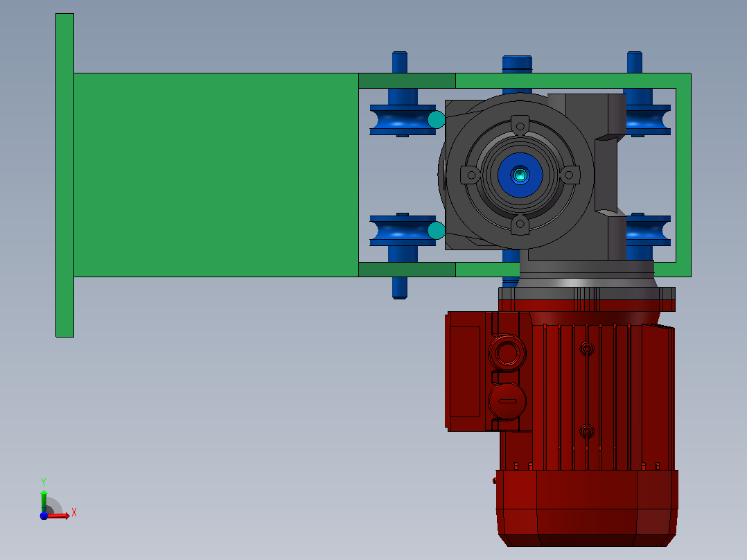
Task: Select the slotted round plug on terminal box
Action: 507,401
